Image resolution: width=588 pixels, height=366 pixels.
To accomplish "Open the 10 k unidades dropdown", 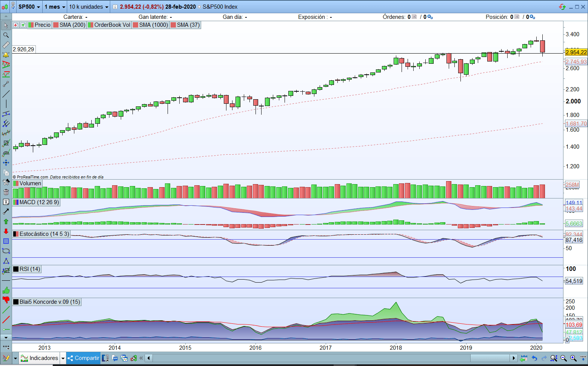I will pos(89,7).
